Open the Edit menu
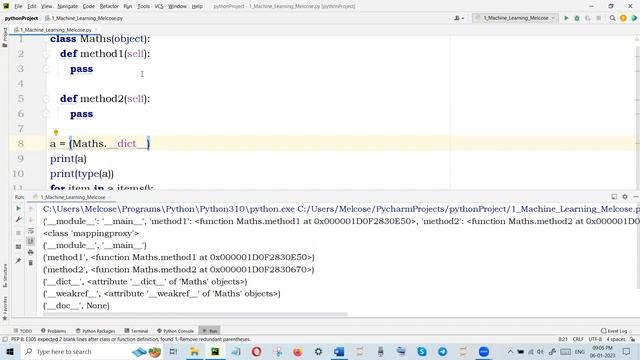This screenshot has height=360, width=640. (32, 6)
